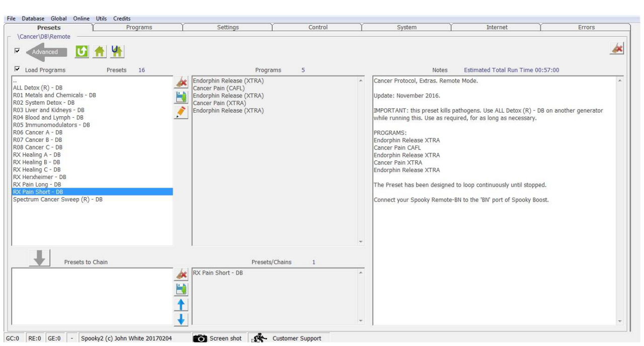Select preset 'R06 Cancer A - DB'
This screenshot has height=346, width=644.
[92, 132]
